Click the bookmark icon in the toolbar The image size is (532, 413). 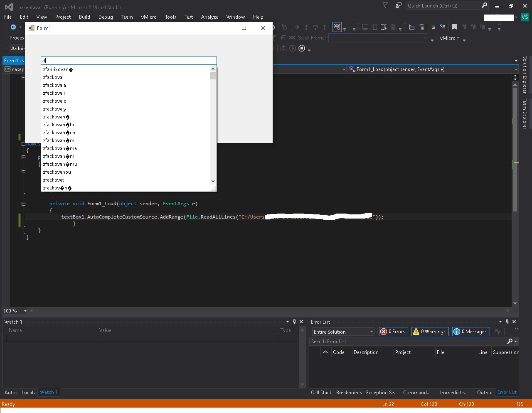(454, 27)
